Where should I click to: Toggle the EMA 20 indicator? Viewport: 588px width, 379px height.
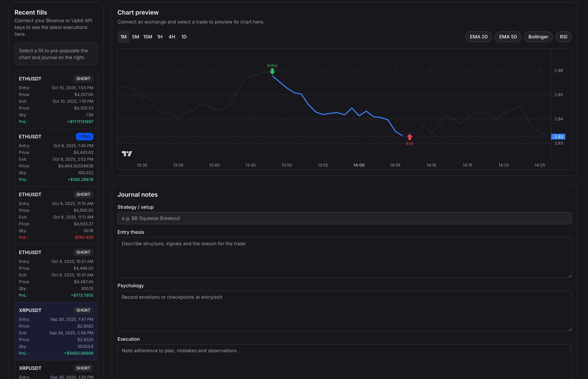pos(478,37)
